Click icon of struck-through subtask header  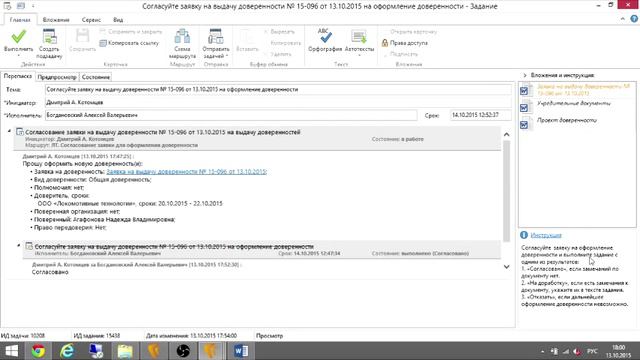click(29, 246)
